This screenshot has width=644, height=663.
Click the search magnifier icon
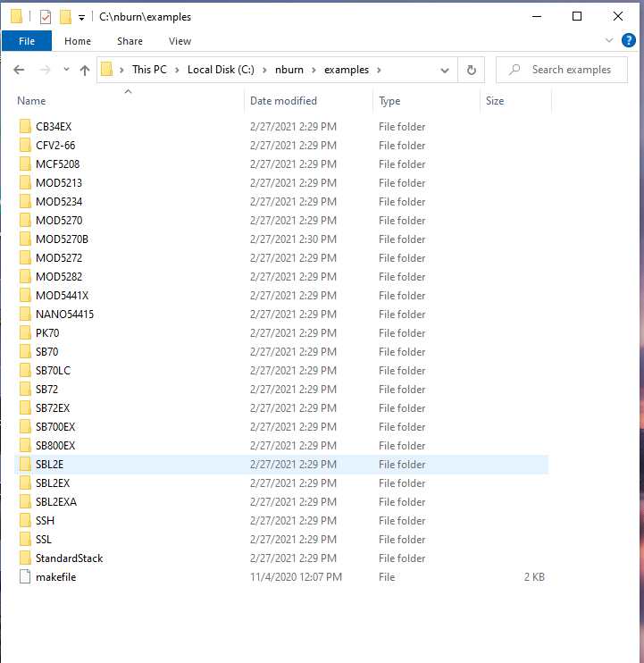pos(514,70)
